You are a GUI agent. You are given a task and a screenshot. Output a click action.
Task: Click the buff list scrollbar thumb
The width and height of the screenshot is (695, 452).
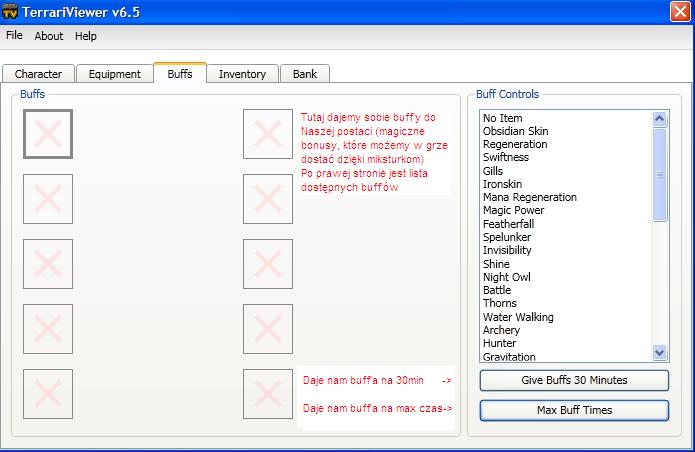(660, 175)
